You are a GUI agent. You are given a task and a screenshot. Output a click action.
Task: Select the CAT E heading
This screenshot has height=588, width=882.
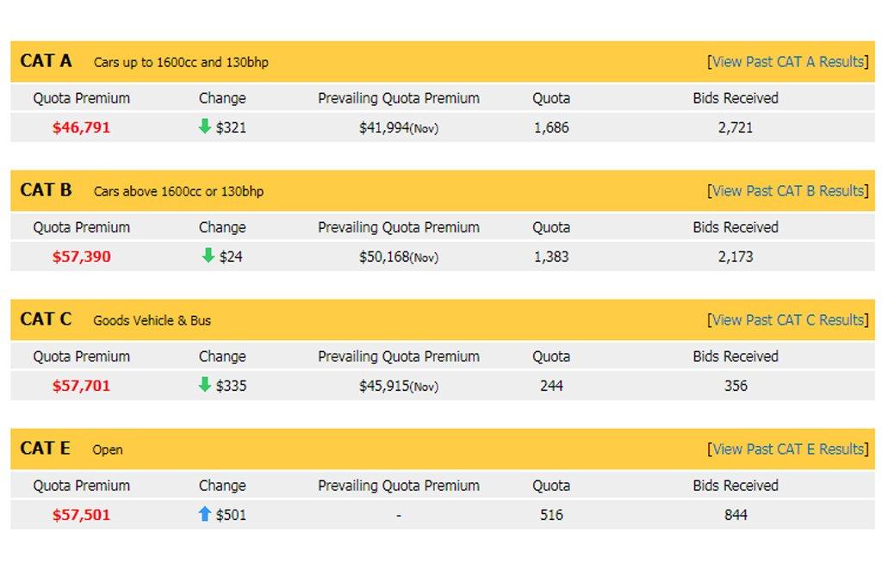pyautogui.click(x=46, y=449)
